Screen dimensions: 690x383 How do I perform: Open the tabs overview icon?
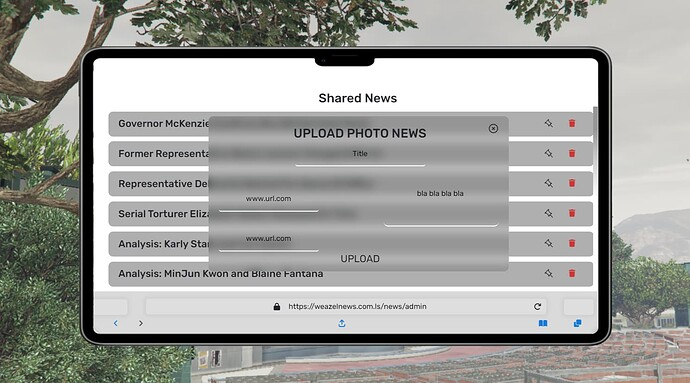point(577,324)
